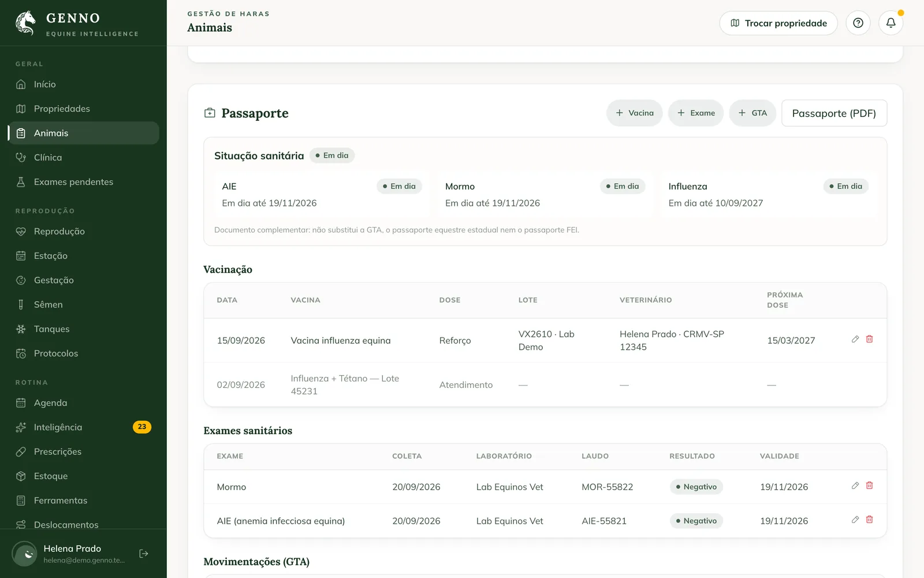Viewport: 924px width, 578px height.
Task: Click the help question mark icon
Action: (x=858, y=23)
